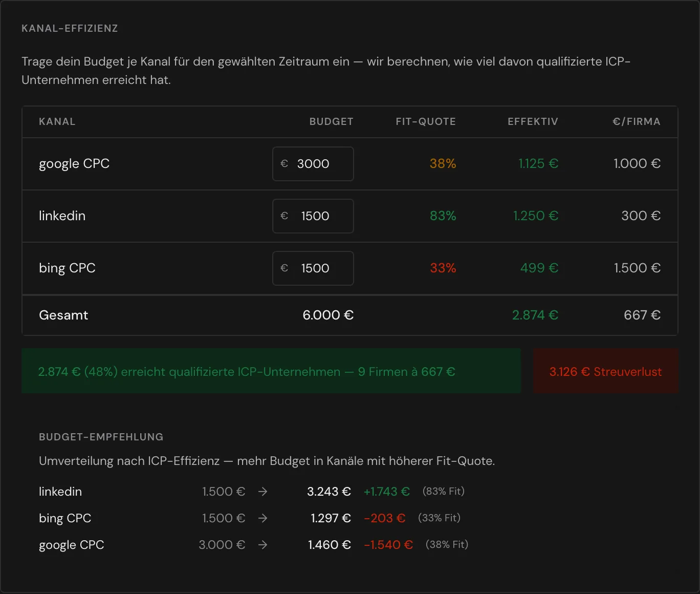
Task: Click the FIT-QUOTE column header
Action: [x=426, y=122]
